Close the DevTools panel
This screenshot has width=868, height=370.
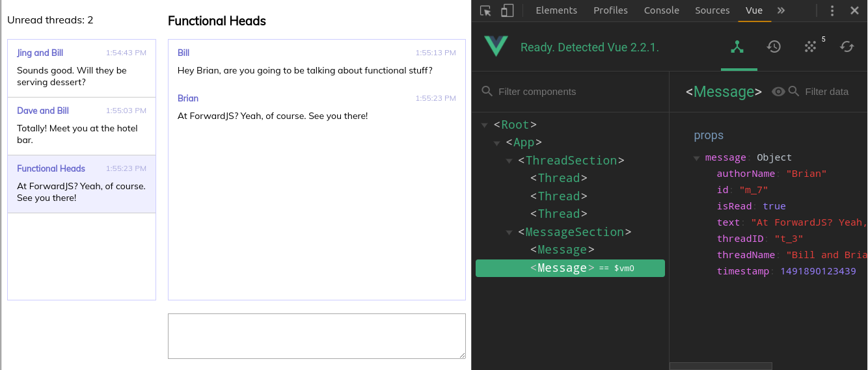[x=855, y=10]
